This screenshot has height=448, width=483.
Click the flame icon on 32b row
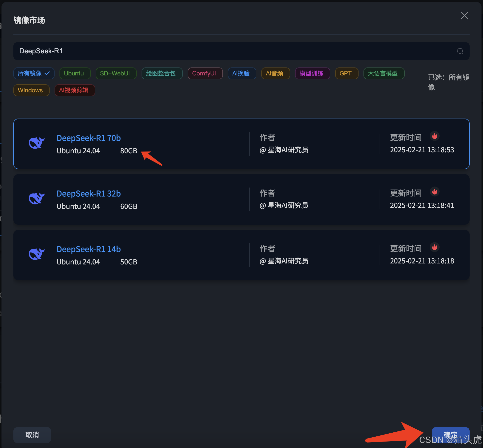(434, 192)
